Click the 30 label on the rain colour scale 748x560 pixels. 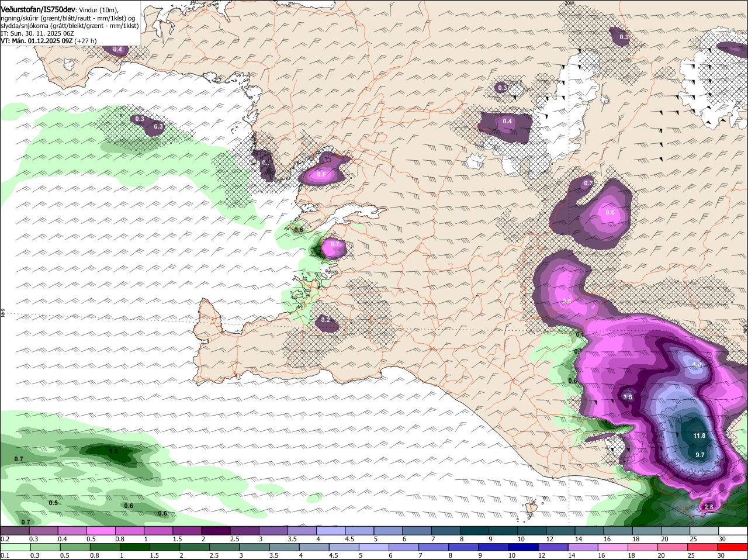click(x=721, y=555)
